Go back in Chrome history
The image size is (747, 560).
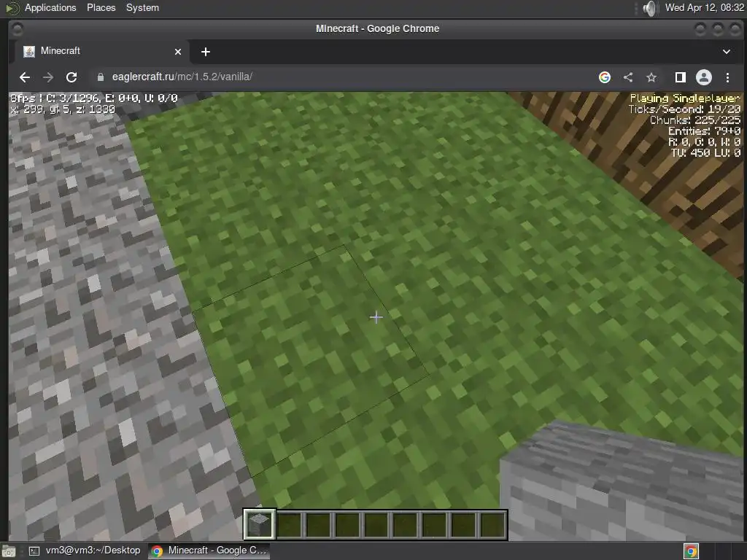click(25, 77)
